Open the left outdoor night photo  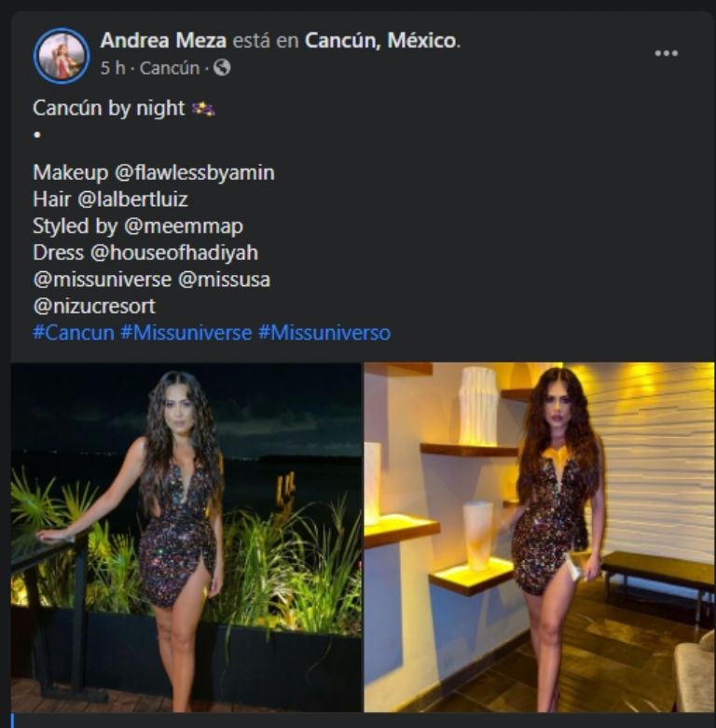(186, 537)
